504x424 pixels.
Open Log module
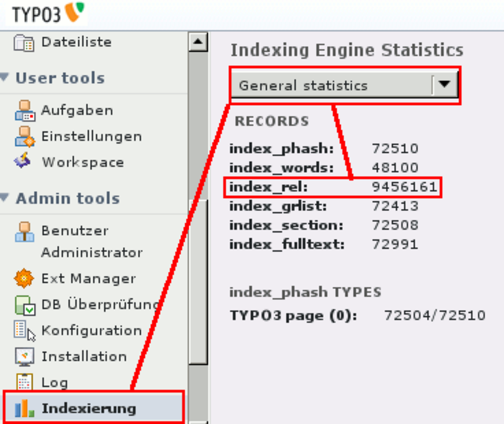click(x=55, y=382)
